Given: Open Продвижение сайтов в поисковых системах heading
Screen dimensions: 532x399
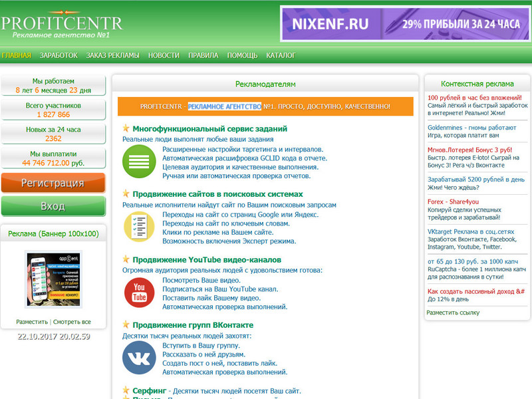Looking at the screenshot, I should 218,194.
